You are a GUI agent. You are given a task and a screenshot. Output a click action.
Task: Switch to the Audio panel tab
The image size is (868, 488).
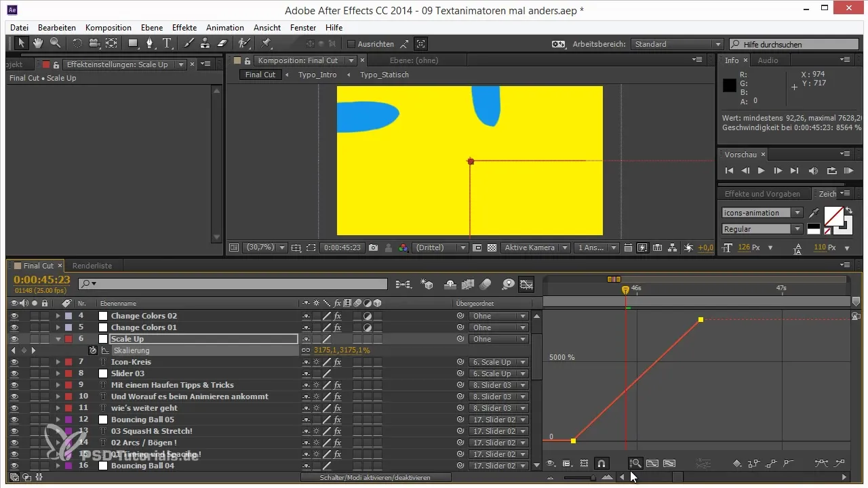click(x=768, y=60)
